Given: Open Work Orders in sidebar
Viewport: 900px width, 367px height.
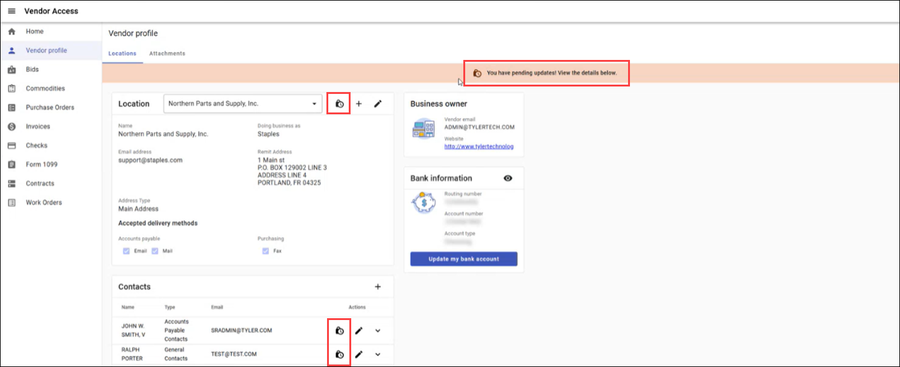Looking at the screenshot, I should (44, 202).
